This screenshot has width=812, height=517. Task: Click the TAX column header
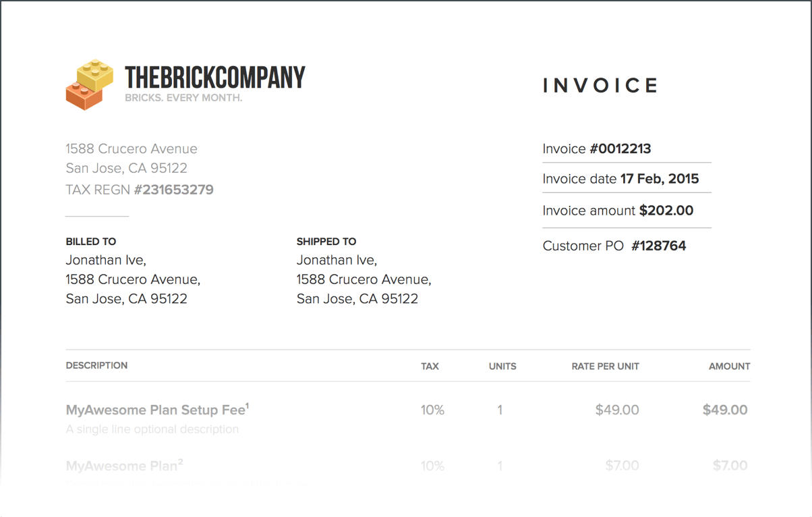click(x=430, y=366)
